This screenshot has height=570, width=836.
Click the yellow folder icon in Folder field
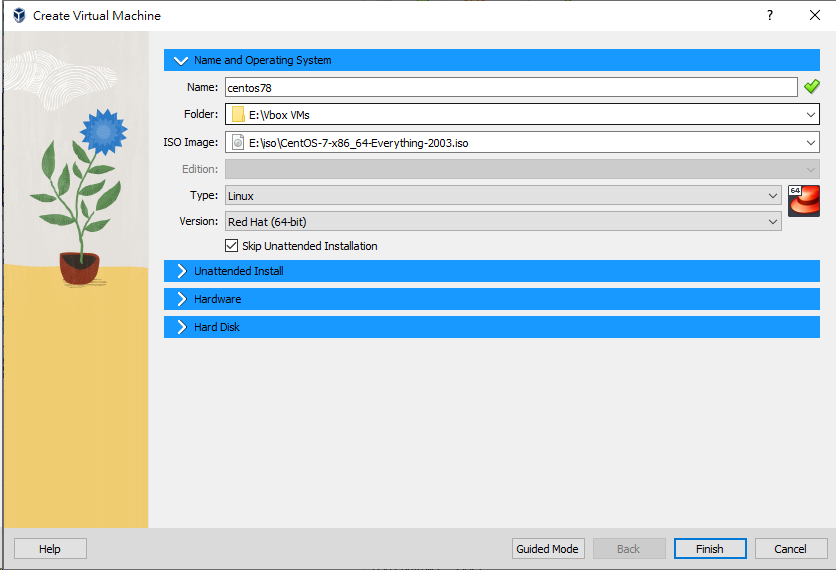pyautogui.click(x=238, y=115)
